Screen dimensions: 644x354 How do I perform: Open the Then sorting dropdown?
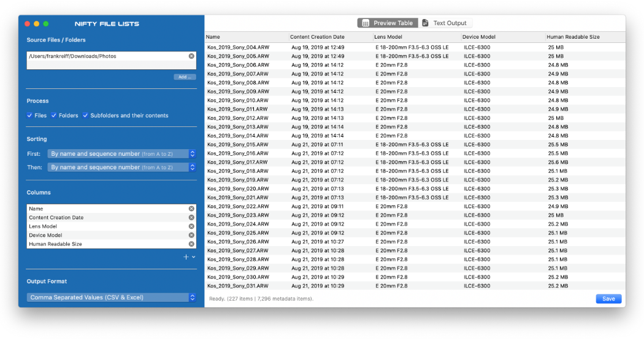121,167
